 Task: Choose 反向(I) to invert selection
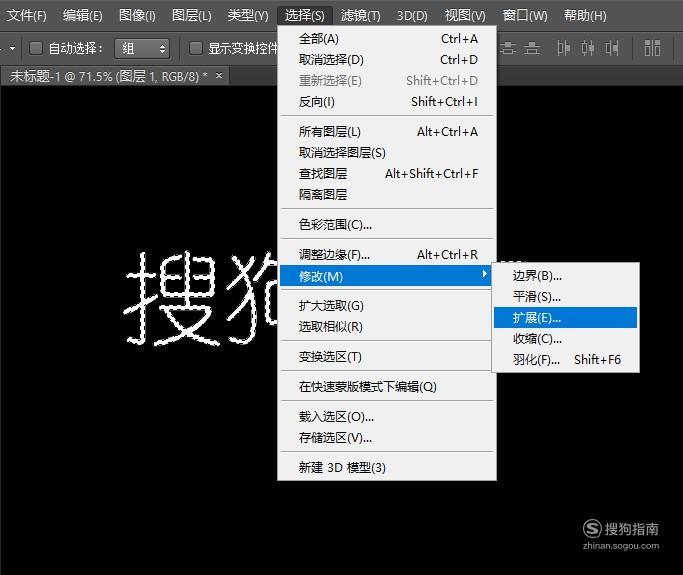tap(387, 101)
